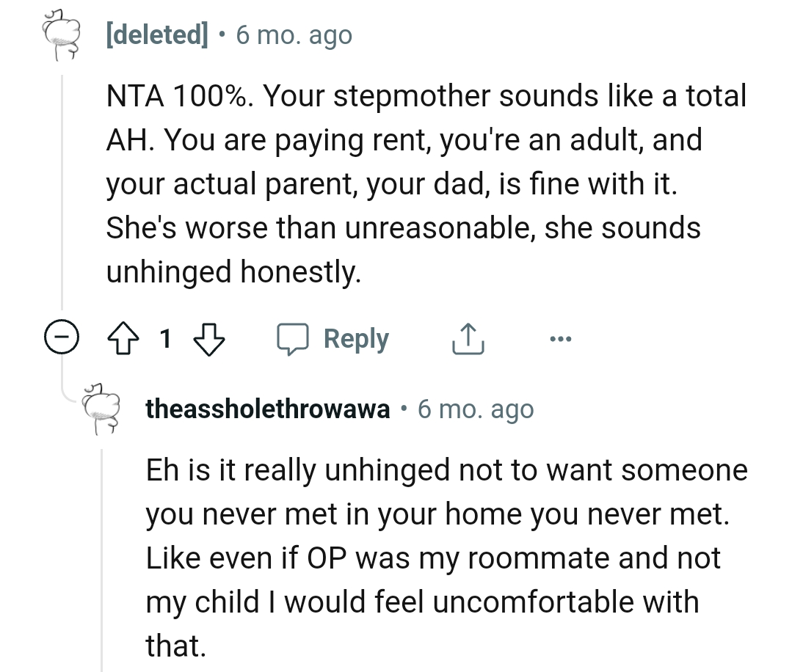Open the overflow menu on the comment
Image resolution: width=792 pixels, height=672 pixels.
pos(561,338)
